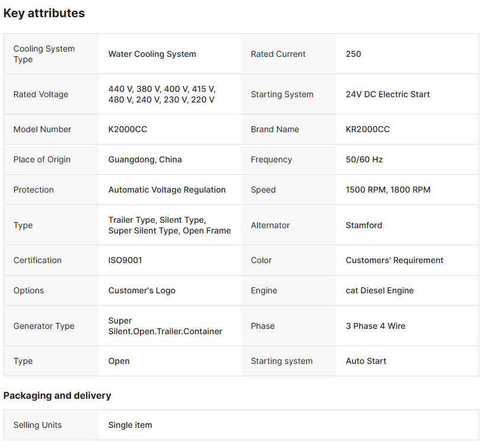Click the 1500 RPM, 1800 RPM speed value

point(388,190)
